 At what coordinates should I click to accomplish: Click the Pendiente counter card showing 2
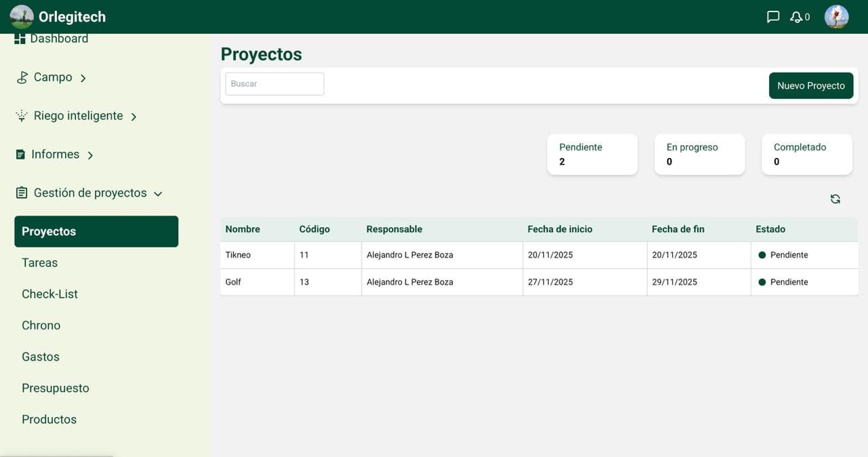tap(592, 154)
